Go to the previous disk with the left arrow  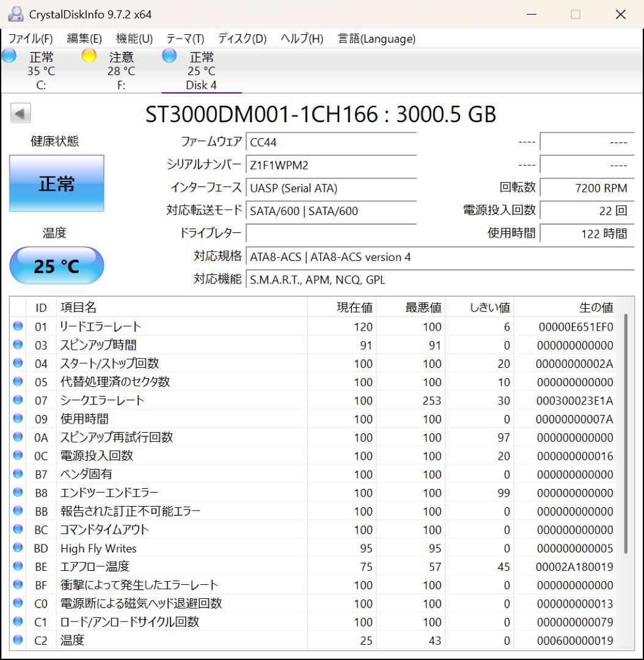point(20,113)
